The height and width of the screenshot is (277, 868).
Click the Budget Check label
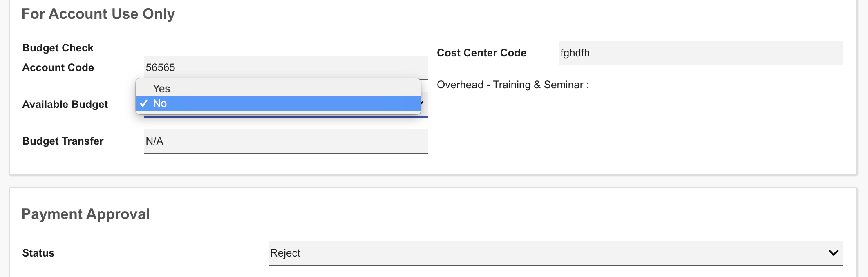(58, 48)
